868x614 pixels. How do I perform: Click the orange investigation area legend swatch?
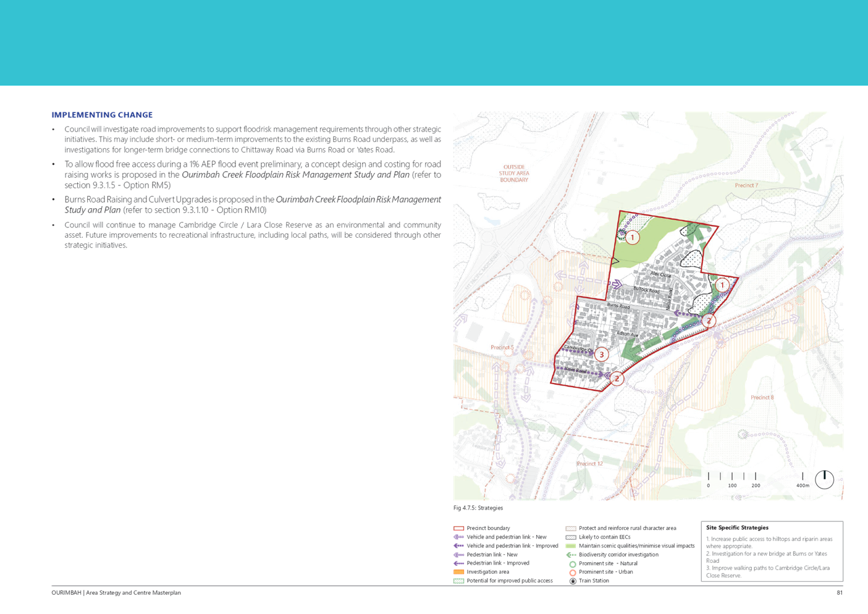point(458,572)
